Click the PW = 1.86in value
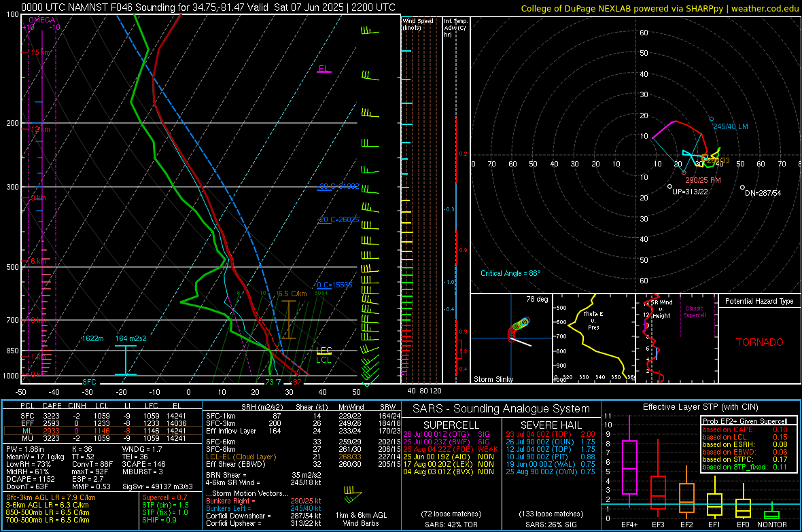802x532 pixels. pos(26,449)
